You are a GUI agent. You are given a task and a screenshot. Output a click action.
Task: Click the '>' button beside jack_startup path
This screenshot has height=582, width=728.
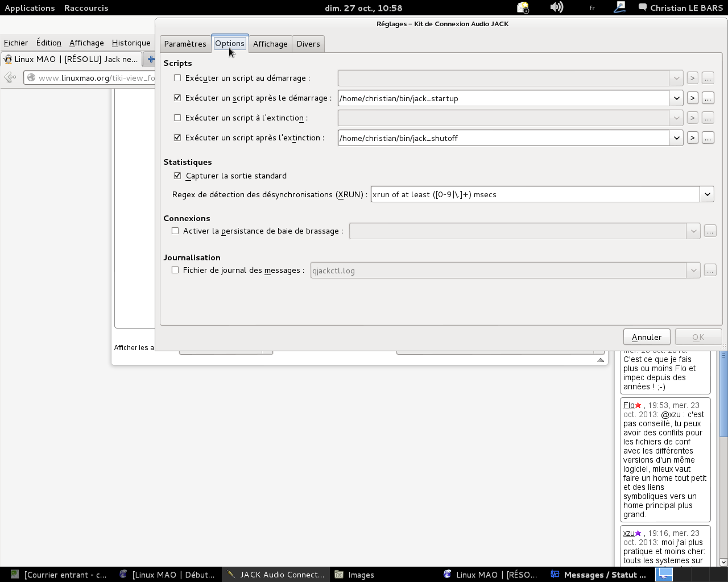[x=692, y=98]
